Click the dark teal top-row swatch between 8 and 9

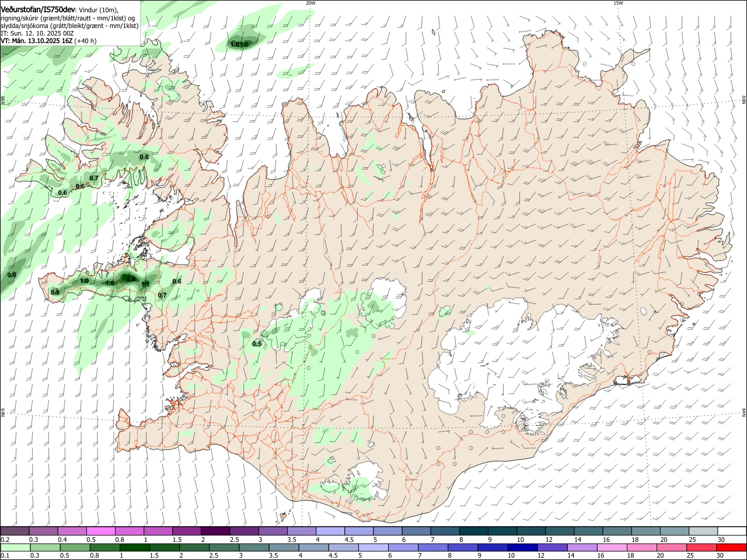click(x=473, y=531)
